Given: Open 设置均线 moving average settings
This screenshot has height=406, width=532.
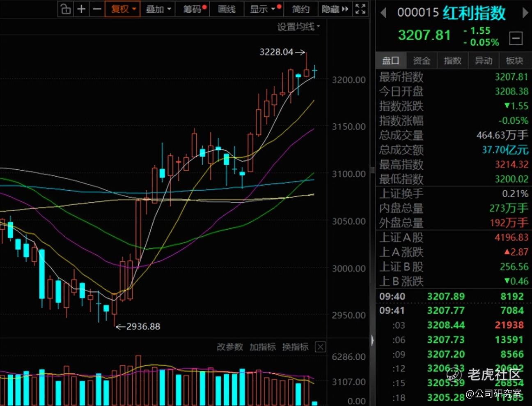Looking at the screenshot, I should 298,27.
